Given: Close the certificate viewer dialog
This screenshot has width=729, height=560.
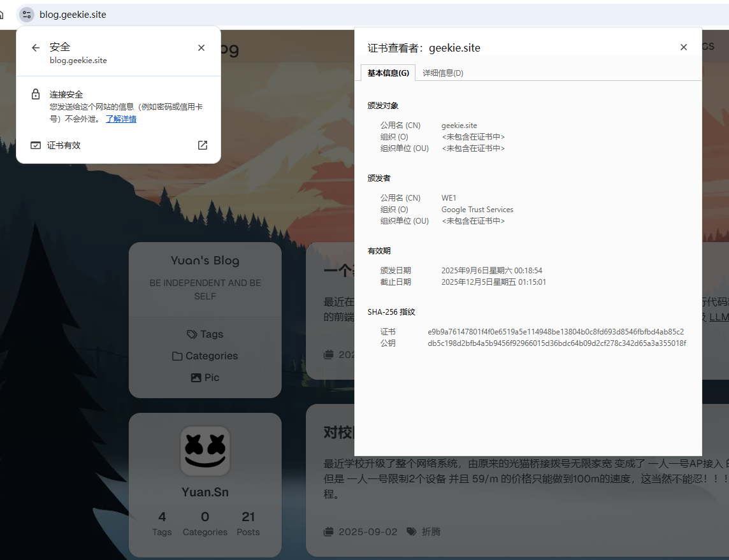Looking at the screenshot, I should [684, 47].
